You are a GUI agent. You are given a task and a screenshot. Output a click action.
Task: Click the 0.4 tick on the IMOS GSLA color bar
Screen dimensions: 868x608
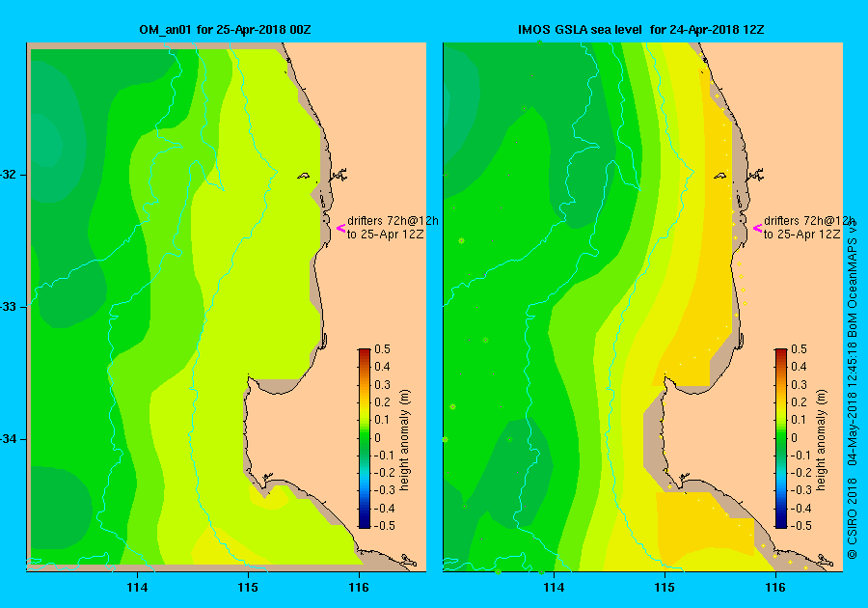[x=799, y=367]
